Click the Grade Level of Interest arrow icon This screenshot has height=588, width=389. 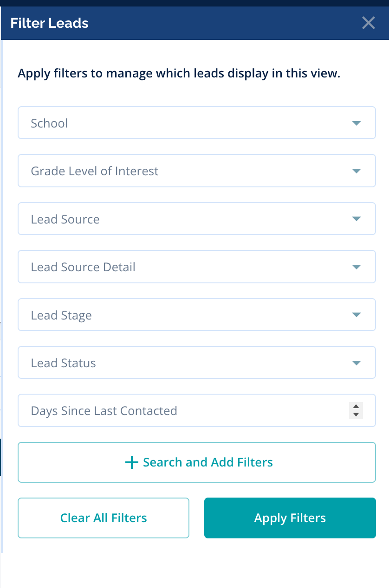[x=356, y=171]
